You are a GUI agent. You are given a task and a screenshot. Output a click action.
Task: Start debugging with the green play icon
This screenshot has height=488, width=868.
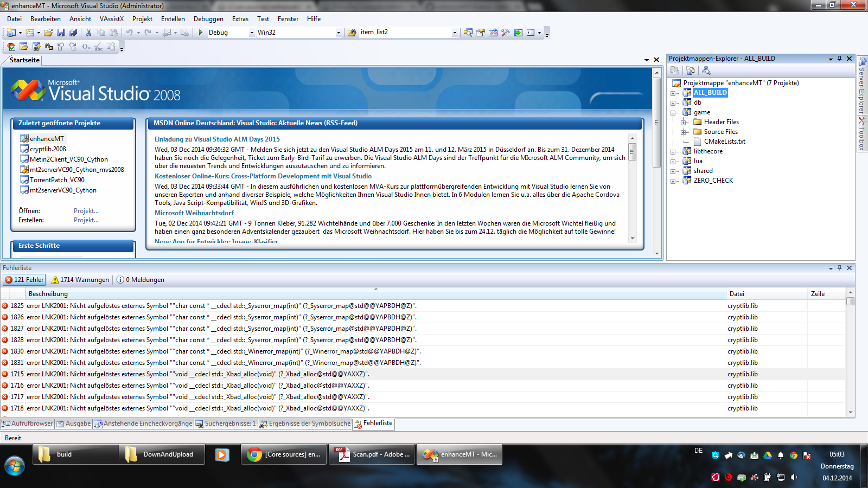click(201, 33)
